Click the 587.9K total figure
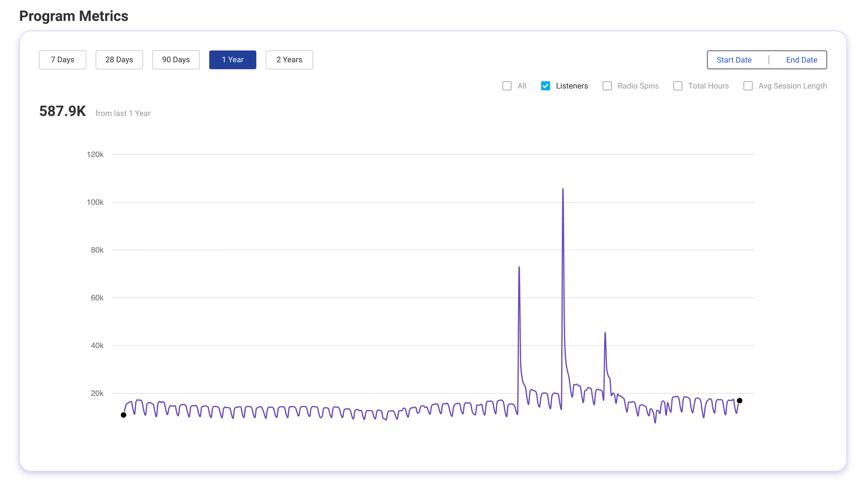 pos(62,111)
